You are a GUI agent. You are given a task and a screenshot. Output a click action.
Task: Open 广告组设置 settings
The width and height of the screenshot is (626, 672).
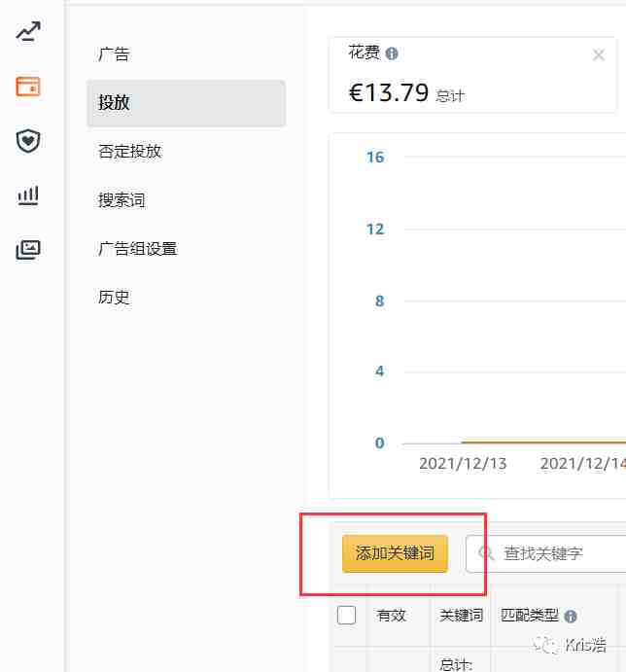pyautogui.click(x=137, y=249)
